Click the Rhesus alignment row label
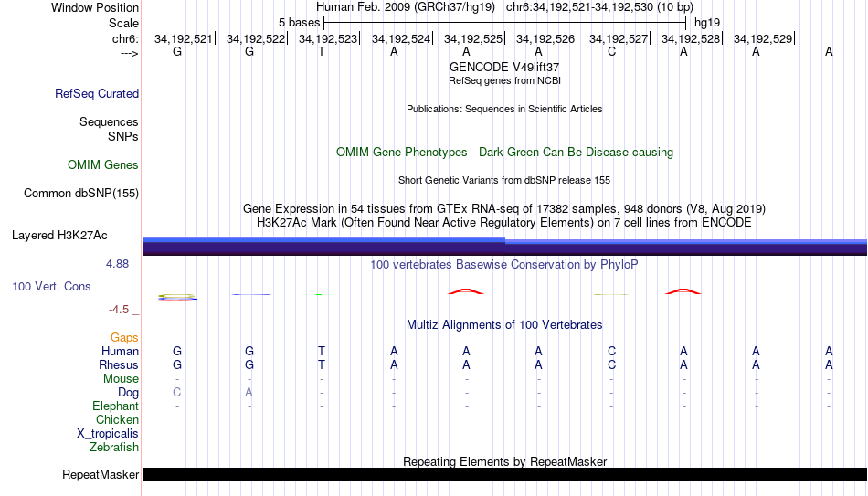Viewport: 868px width, 496px height. click(119, 365)
